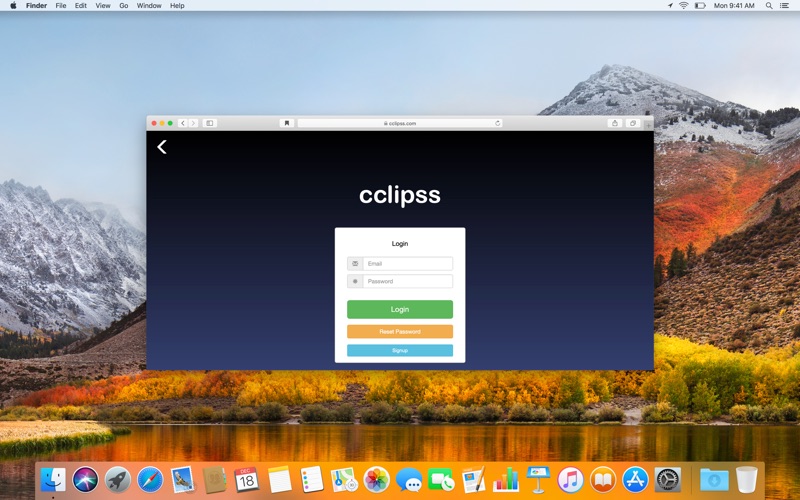Viewport: 800px width, 500px height.
Task: Open Reminders in the Dock
Action: coord(312,480)
